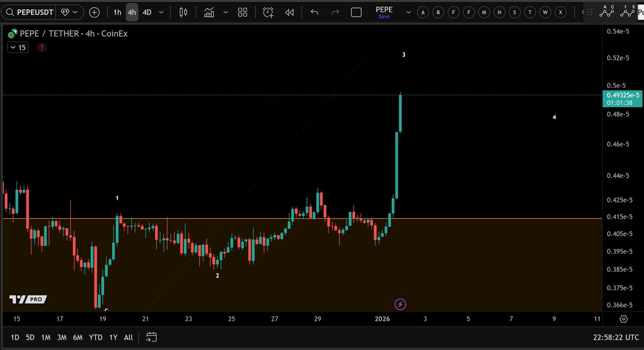The height and width of the screenshot is (350, 644).
Task: Undo the last chart action
Action: pyautogui.click(x=314, y=12)
